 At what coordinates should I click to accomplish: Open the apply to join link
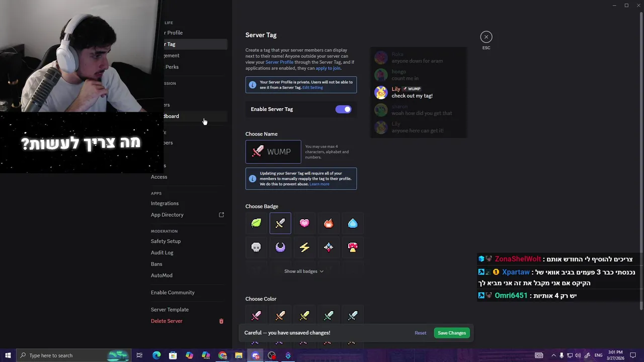tap(328, 68)
